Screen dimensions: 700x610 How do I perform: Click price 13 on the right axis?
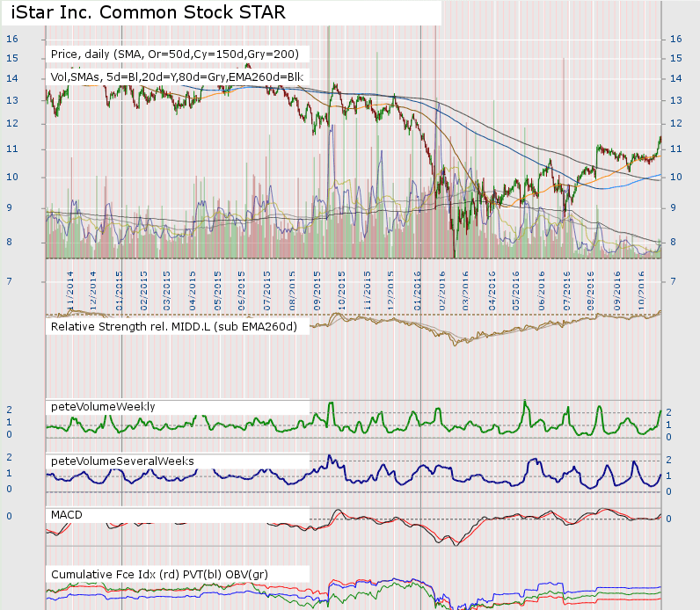676,100
